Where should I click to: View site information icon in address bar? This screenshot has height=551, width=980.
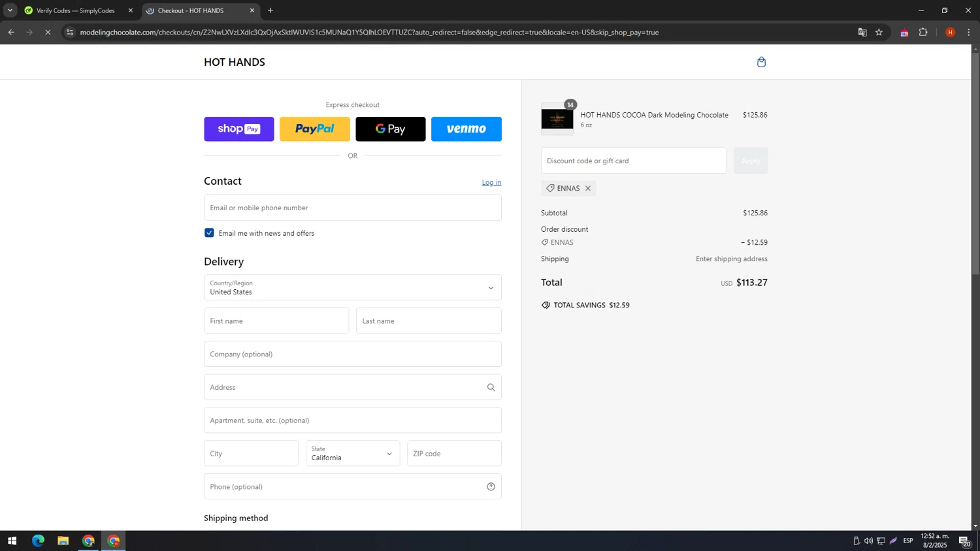[x=70, y=32]
